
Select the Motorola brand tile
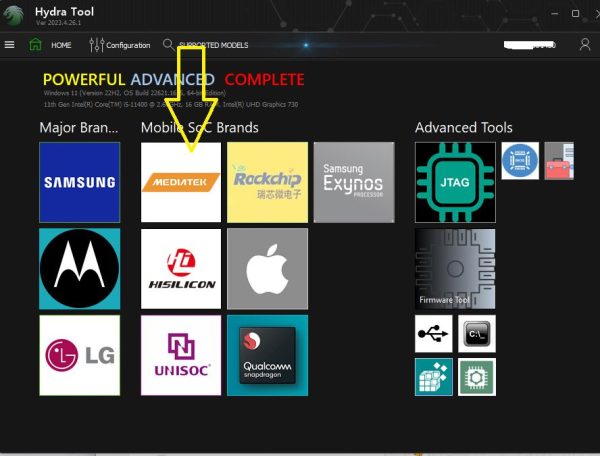point(80,269)
